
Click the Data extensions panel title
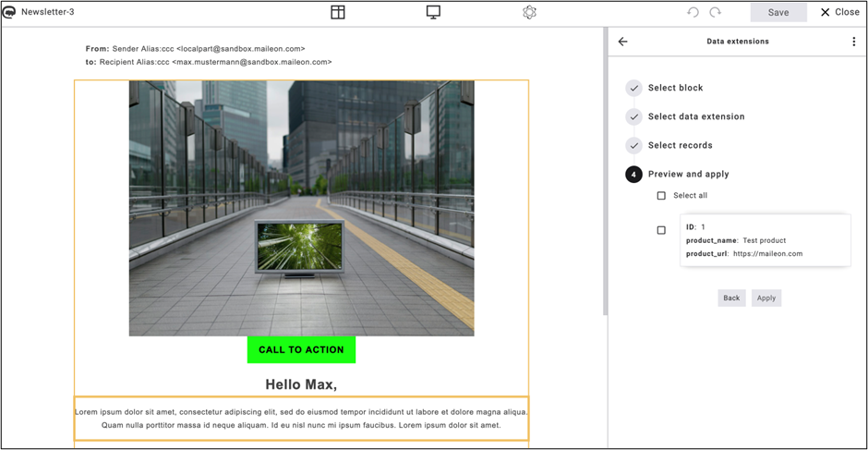tap(738, 41)
